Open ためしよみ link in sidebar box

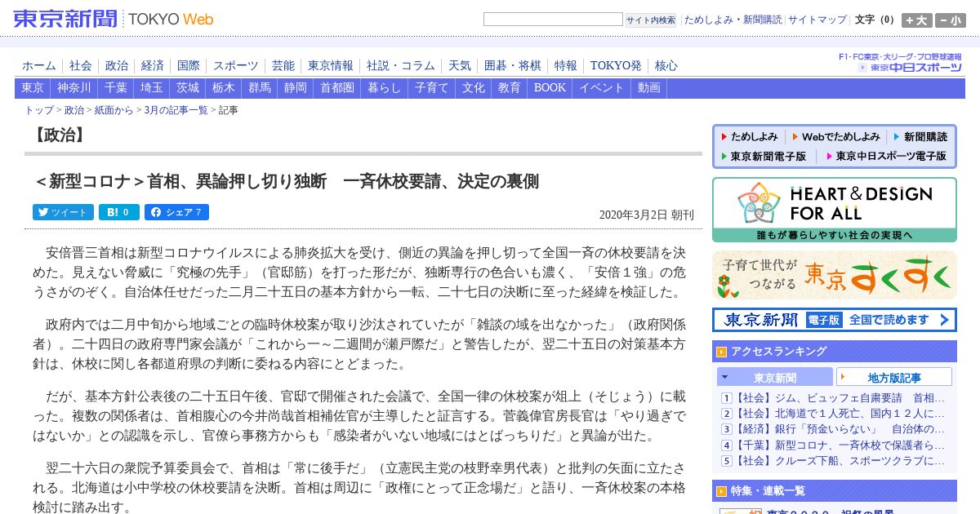pos(749,136)
